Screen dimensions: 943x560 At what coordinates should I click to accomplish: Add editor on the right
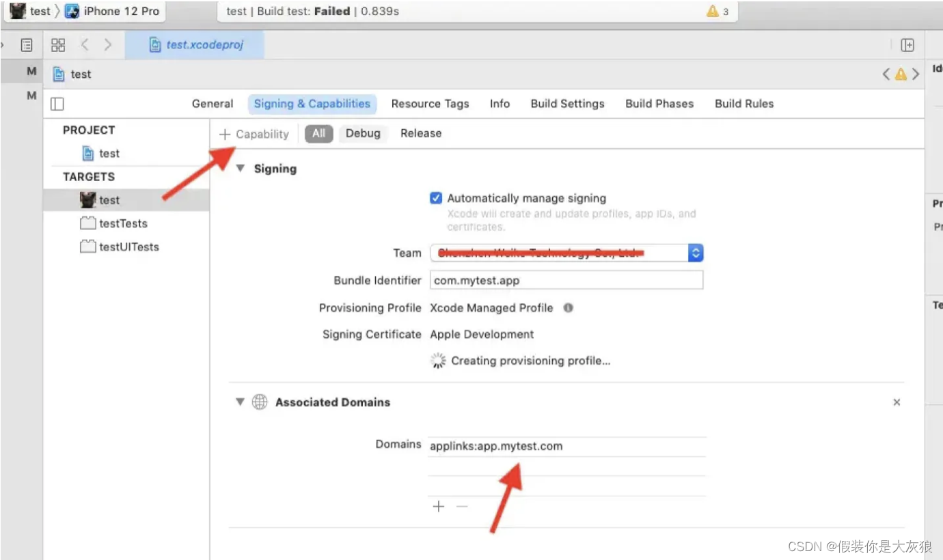pyautogui.click(x=907, y=45)
